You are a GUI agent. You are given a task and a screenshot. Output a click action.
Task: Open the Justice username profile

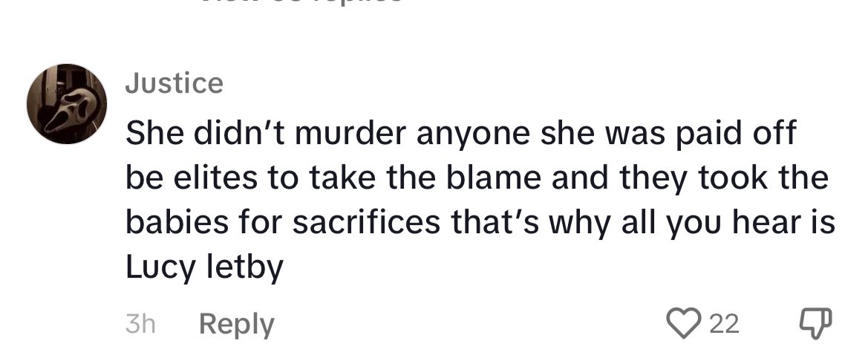pos(174,83)
